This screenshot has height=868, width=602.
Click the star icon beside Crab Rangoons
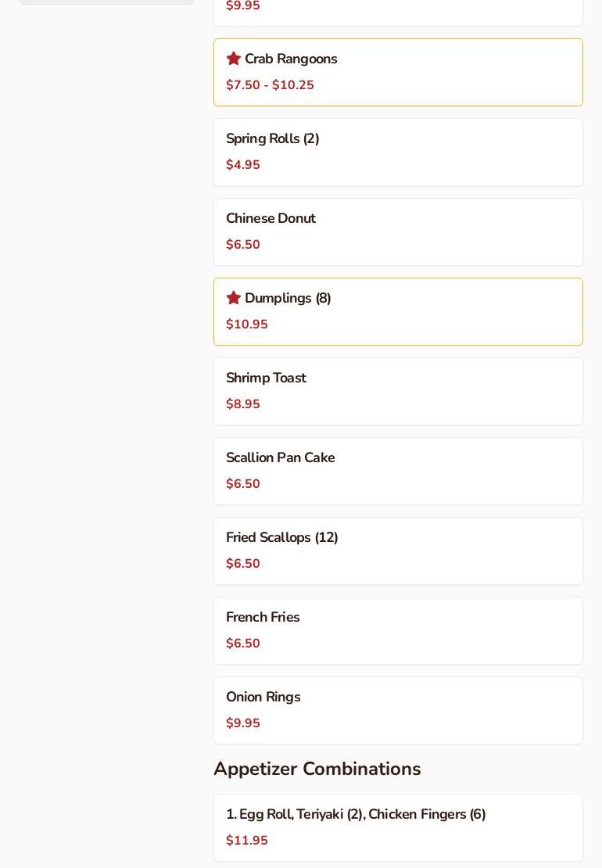pyautogui.click(x=233, y=59)
